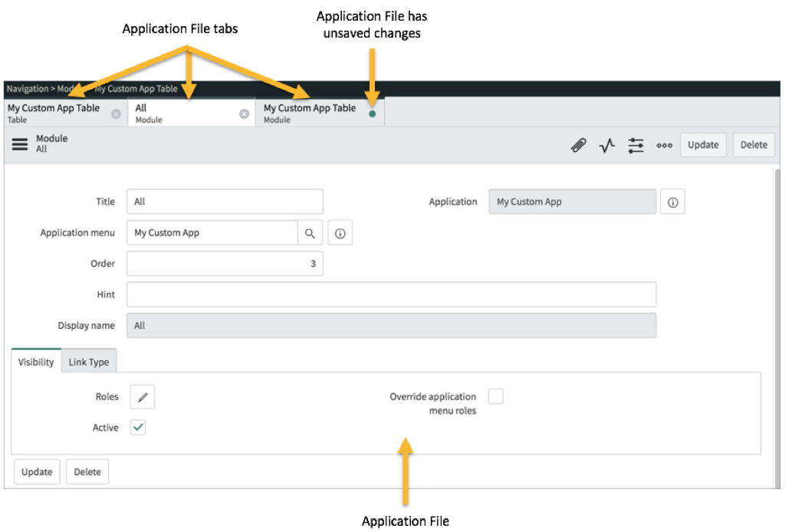Open form layout personalization sliders icon
Image resolution: width=785 pixels, height=532 pixels.
tap(636, 145)
